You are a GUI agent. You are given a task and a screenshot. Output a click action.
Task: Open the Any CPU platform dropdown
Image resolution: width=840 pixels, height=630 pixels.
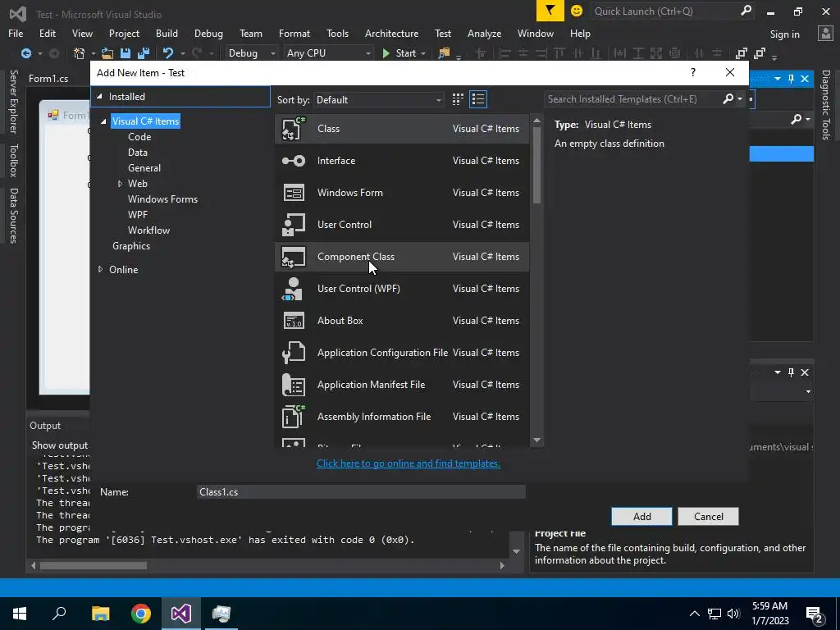[328, 53]
